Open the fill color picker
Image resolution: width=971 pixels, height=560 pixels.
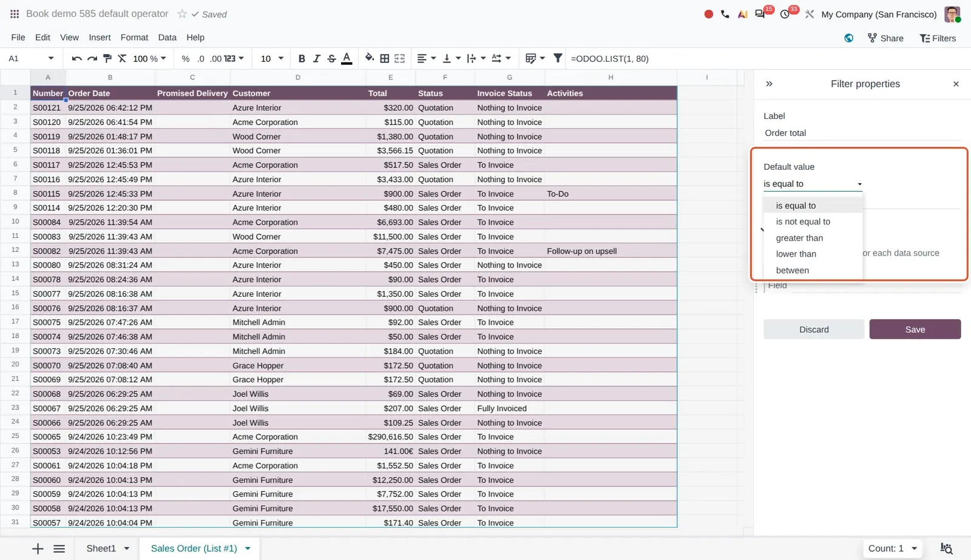(369, 59)
